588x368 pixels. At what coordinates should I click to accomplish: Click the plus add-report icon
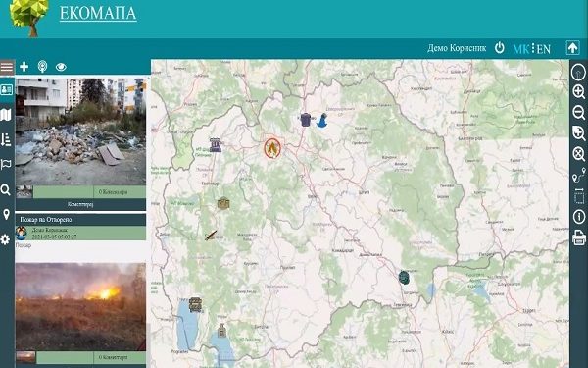[x=24, y=67]
